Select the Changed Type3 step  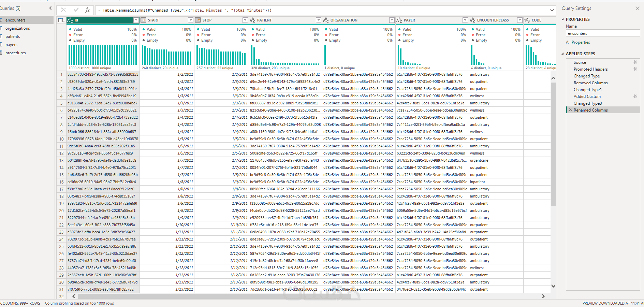603,103
